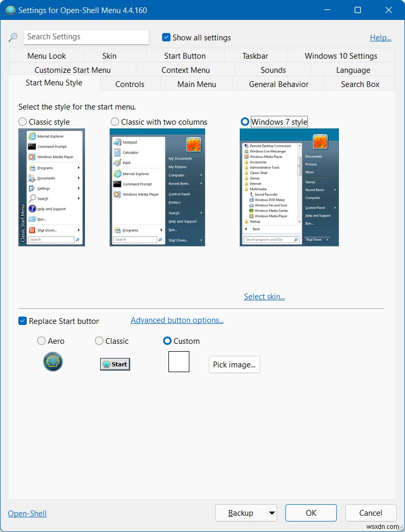Click the Classic style preview thumbnail
Screen dimensions: 405x532
click(51, 187)
